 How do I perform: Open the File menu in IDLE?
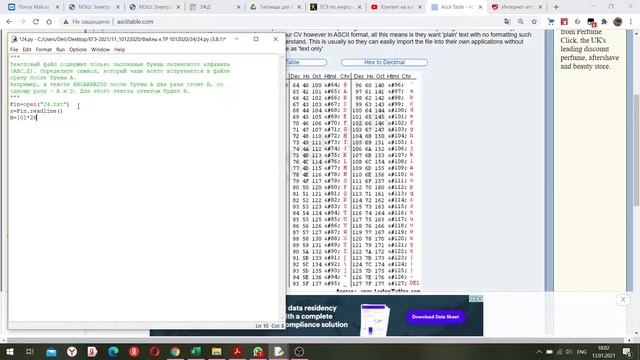[x=14, y=49]
